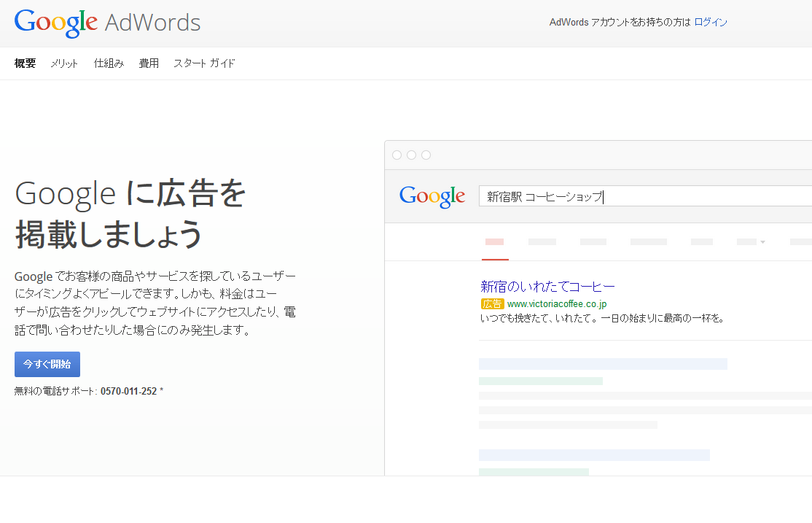
Task: Open the 費用 tab
Action: [149, 63]
